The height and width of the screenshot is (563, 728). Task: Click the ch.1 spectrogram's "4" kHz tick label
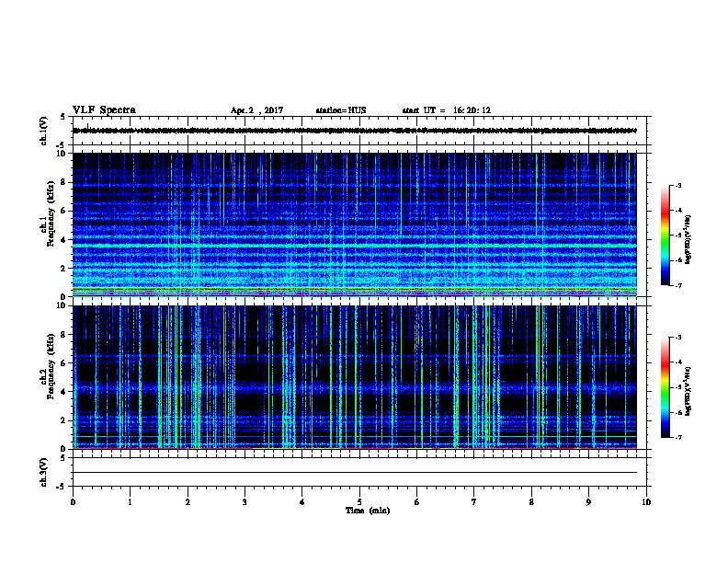coord(63,240)
